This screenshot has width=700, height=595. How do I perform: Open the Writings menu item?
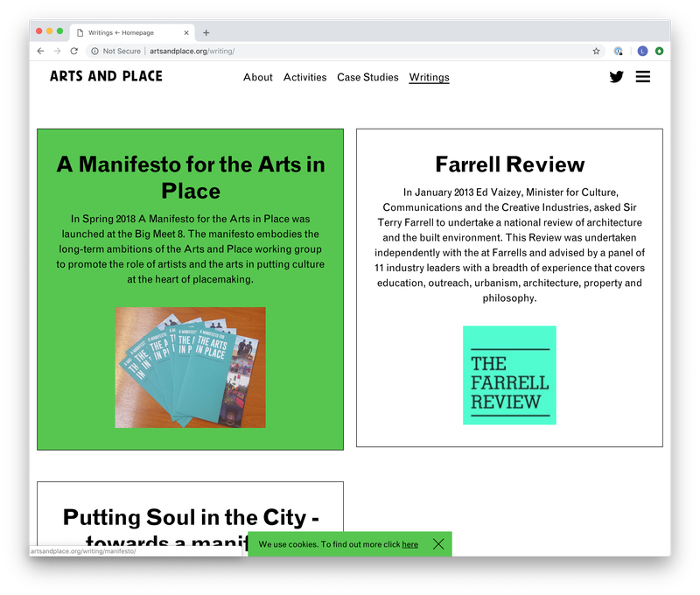(x=429, y=77)
